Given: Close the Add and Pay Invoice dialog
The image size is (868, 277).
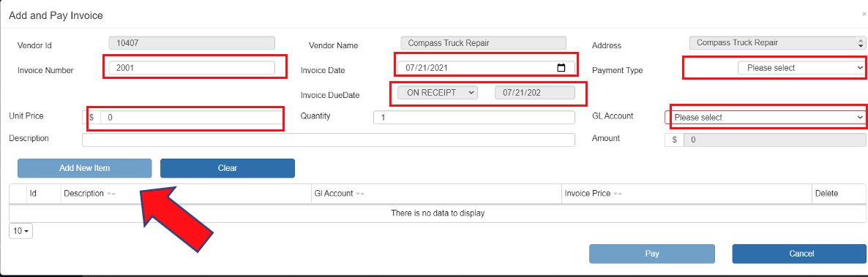Looking at the screenshot, I should coord(864,15).
